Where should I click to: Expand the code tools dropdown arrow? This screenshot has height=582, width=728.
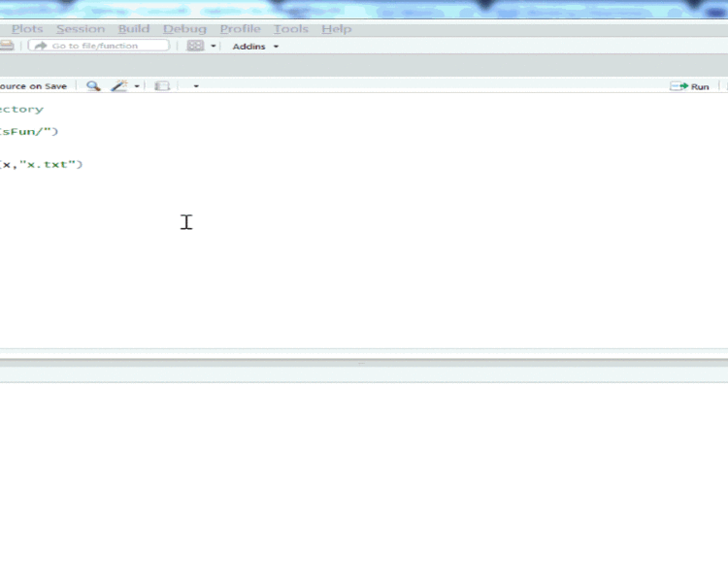pyautogui.click(x=137, y=86)
